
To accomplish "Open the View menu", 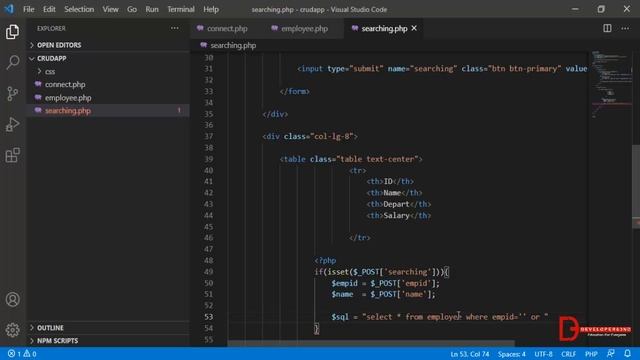I will pyautogui.click(x=110, y=9).
